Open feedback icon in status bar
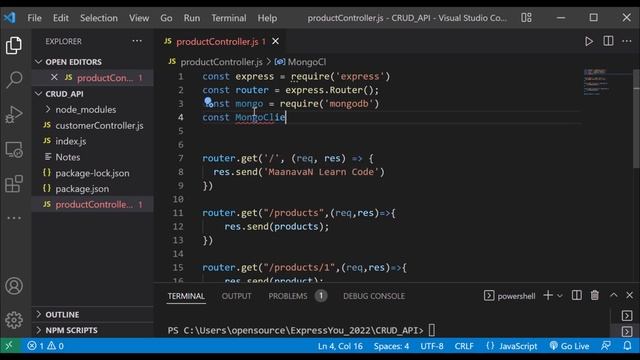 click(606, 346)
